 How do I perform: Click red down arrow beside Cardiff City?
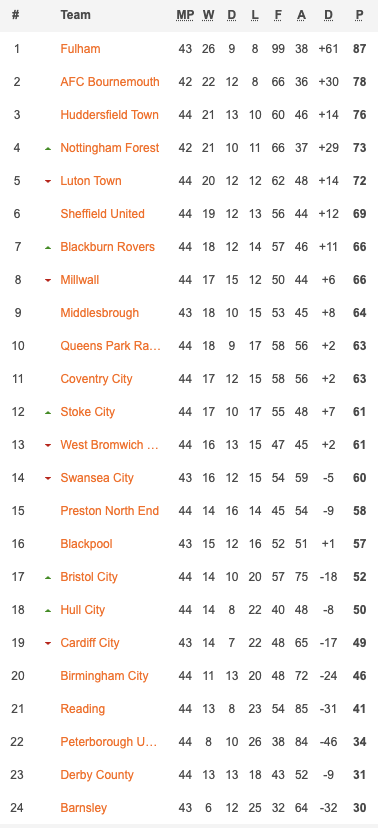tap(48, 644)
